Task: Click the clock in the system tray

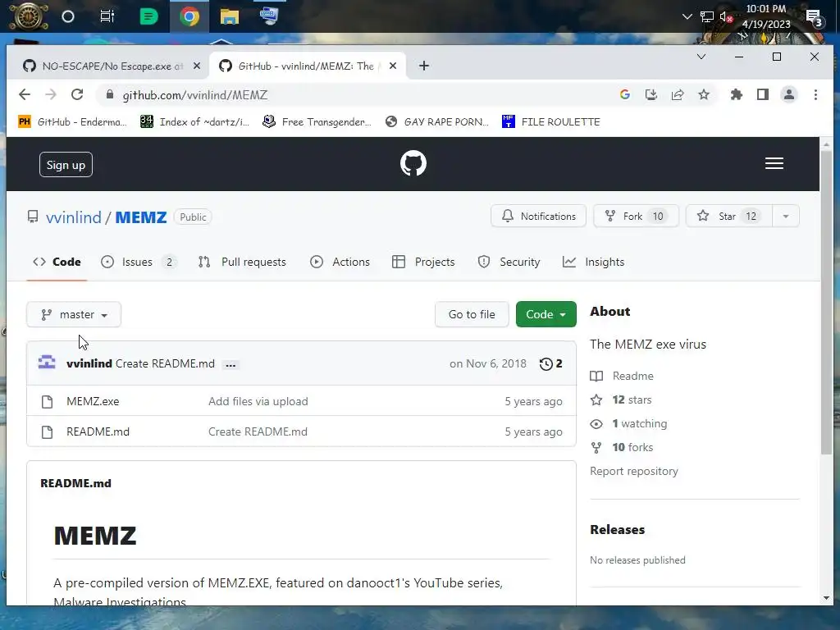Action: click(766, 16)
